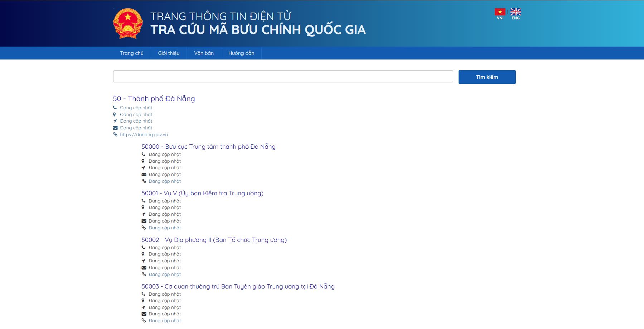Open the Hướng dẫn menu item
Screen dimensions: 644x329
(x=241, y=53)
